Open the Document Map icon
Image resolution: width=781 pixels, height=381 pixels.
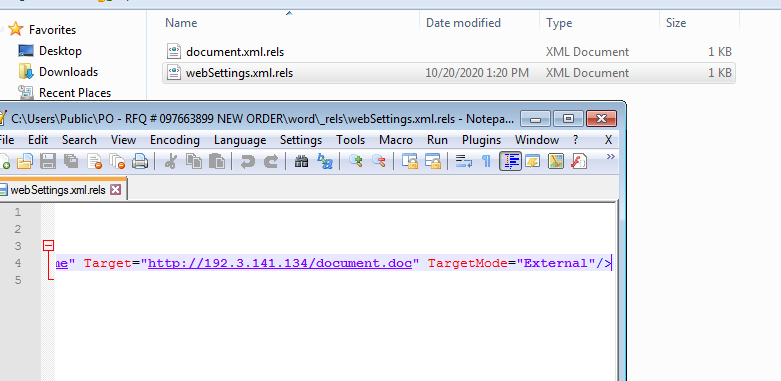(x=556, y=161)
